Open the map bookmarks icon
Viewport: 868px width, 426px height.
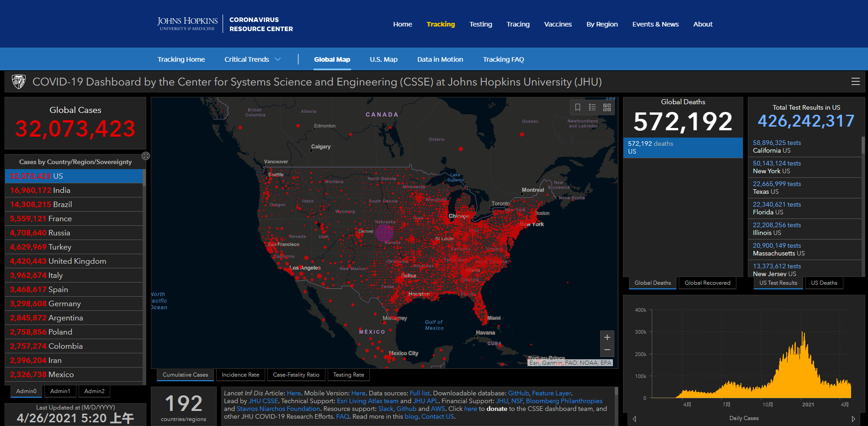(x=578, y=107)
